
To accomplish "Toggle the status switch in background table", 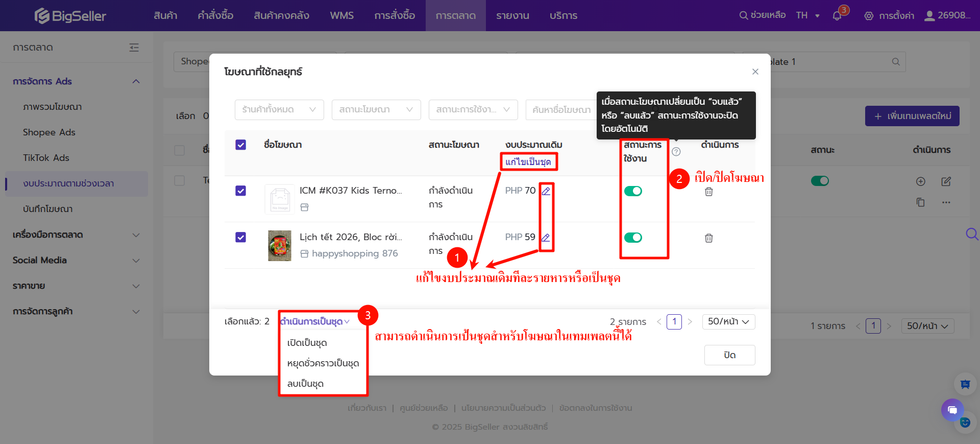I will tap(820, 181).
